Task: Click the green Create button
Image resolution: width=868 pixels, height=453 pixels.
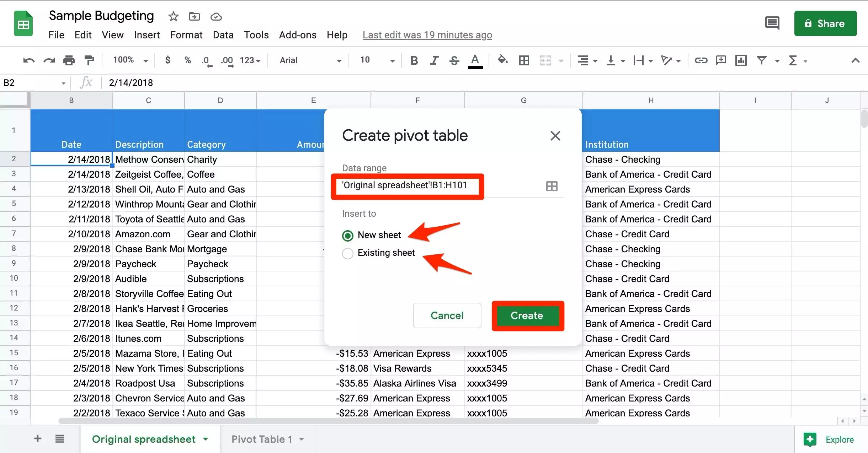Action: (x=527, y=316)
